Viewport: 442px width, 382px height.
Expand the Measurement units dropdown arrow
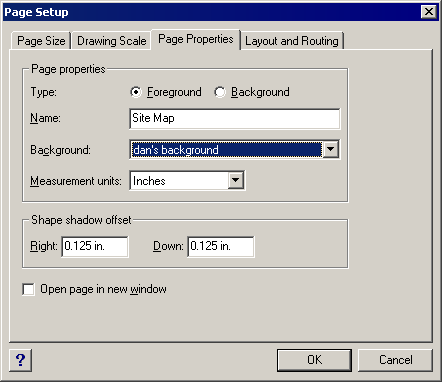236,180
